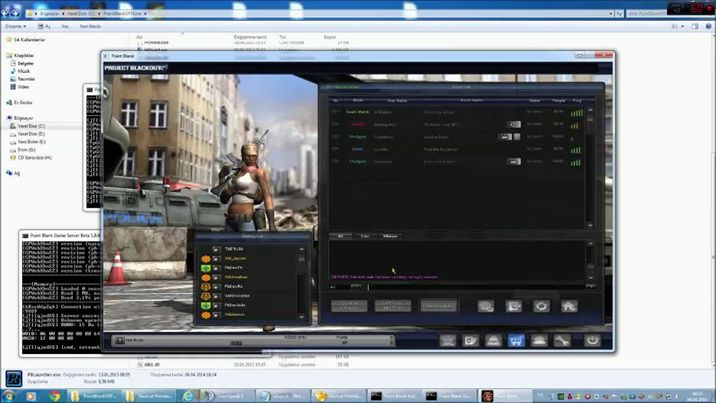The width and height of the screenshot is (716, 403).
Task: Sort Explorer files by Tür column
Action: point(282,37)
